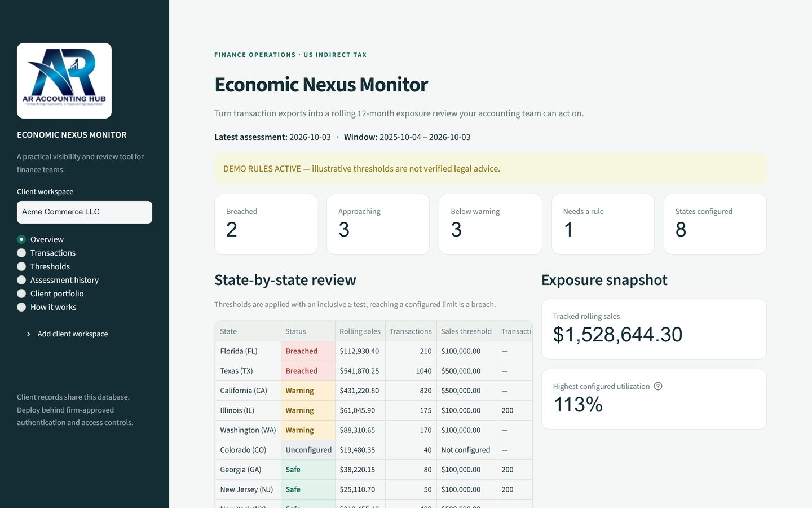Open the Client workspace dropdown
Viewport: 812px width, 508px height.
pyautogui.click(x=85, y=212)
